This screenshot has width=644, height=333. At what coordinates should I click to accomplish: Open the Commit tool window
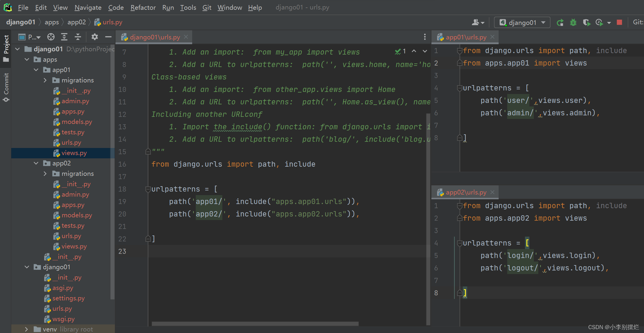[6, 87]
